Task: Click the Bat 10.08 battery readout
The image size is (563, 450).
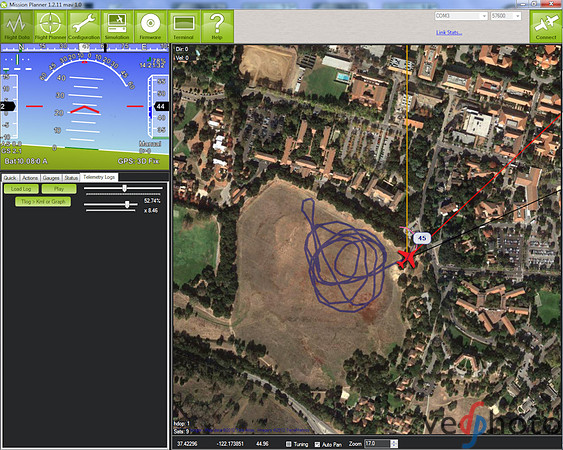Action: click(x=26, y=161)
